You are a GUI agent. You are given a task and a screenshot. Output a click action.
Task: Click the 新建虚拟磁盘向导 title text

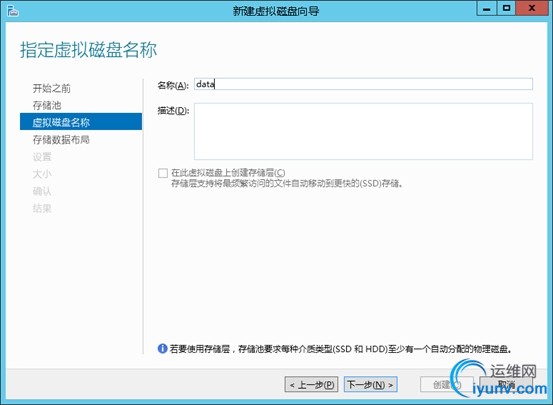click(x=276, y=11)
